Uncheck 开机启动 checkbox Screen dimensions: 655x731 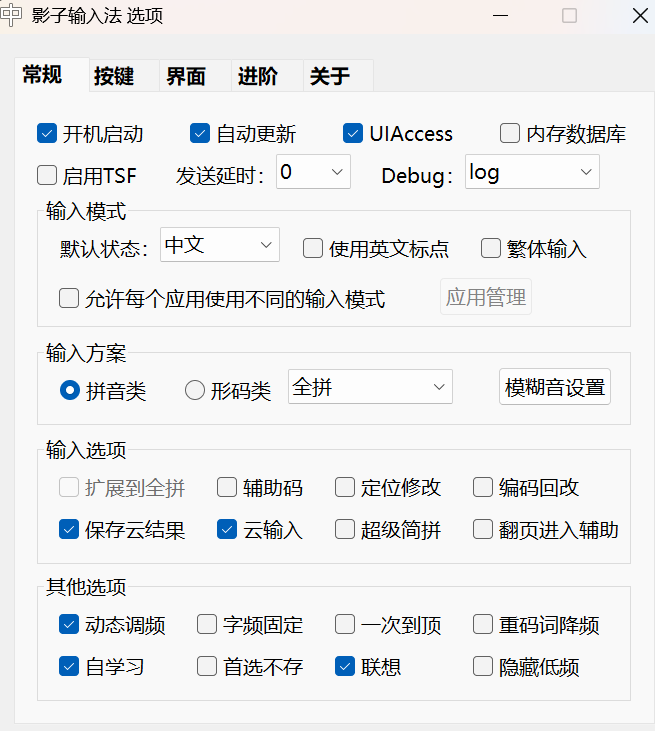click(47, 133)
